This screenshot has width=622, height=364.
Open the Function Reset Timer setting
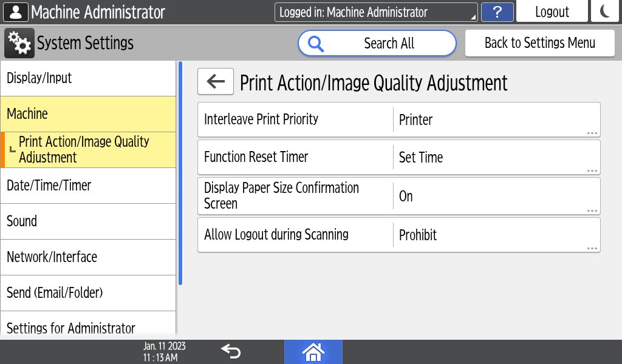(399, 157)
